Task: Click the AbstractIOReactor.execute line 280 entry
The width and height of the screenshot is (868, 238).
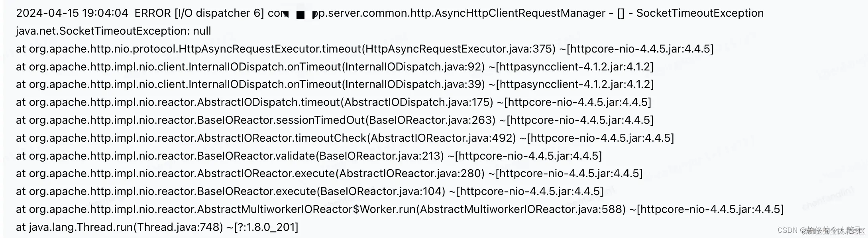Action: [x=329, y=174]
